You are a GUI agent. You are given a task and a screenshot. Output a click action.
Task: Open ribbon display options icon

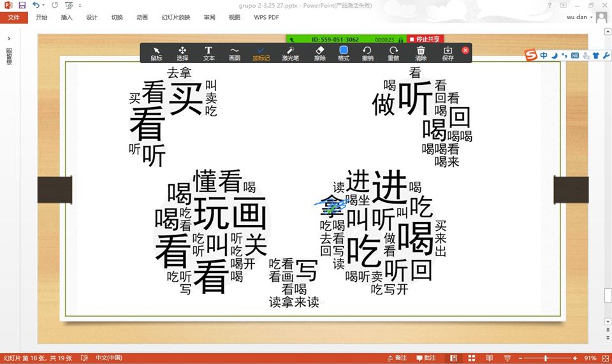(563, 5)
